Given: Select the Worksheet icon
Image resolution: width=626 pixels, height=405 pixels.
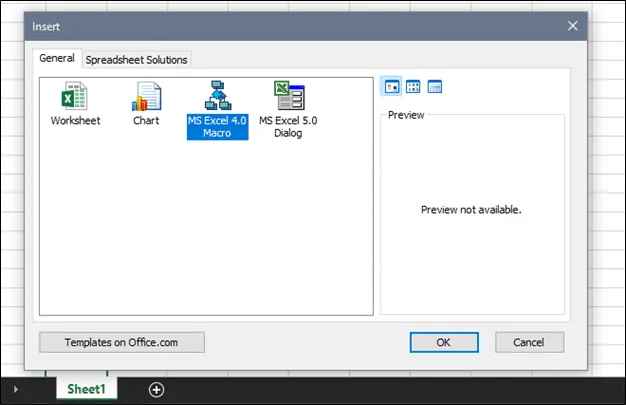Looking at the screenshot, I should 75,96.
